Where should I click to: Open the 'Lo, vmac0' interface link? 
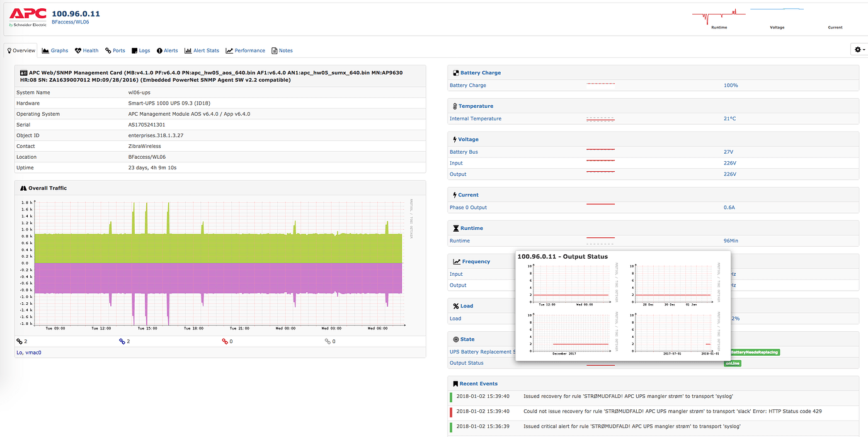(x=28, y=353)
